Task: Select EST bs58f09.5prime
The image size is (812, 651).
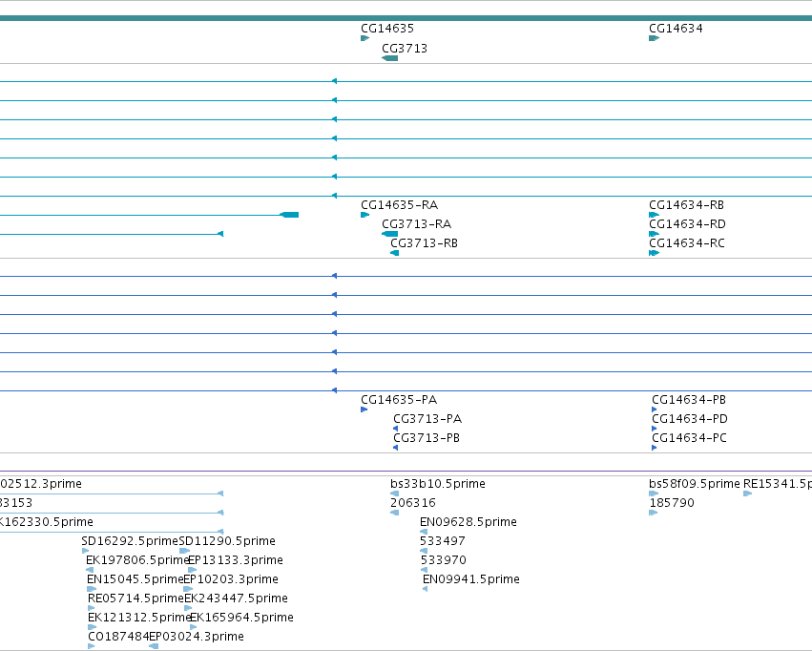Action: tap(694, 484)
